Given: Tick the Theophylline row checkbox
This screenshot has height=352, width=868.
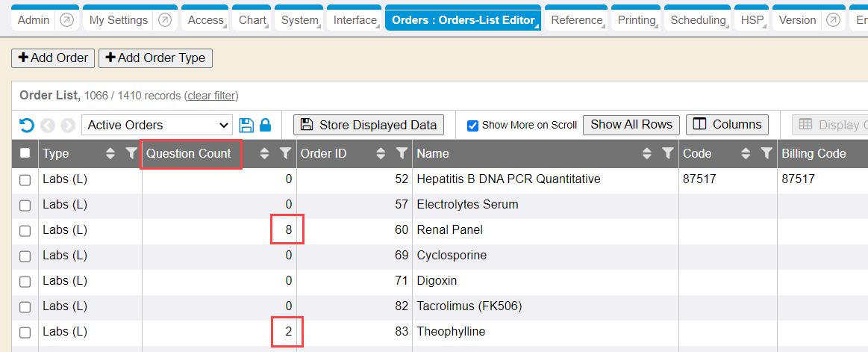Looking at the screenshot, I should pyautogui.click(x=25, y=332).
